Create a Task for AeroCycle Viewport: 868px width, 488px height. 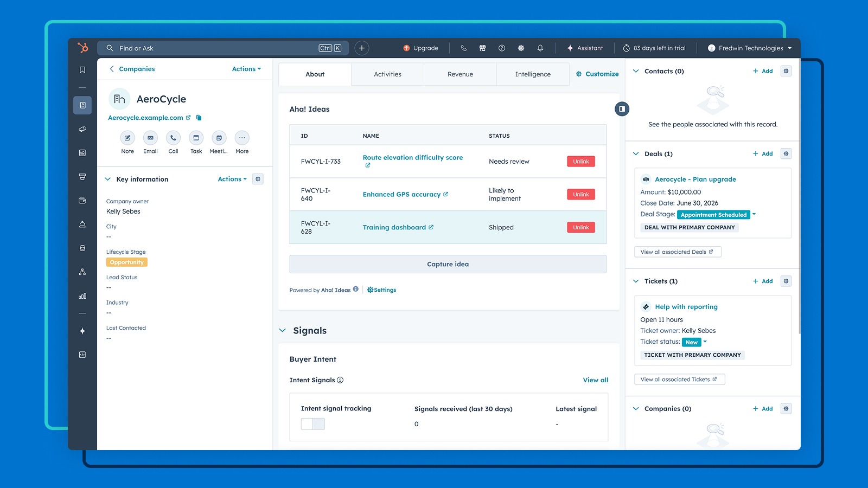[196, 138]
